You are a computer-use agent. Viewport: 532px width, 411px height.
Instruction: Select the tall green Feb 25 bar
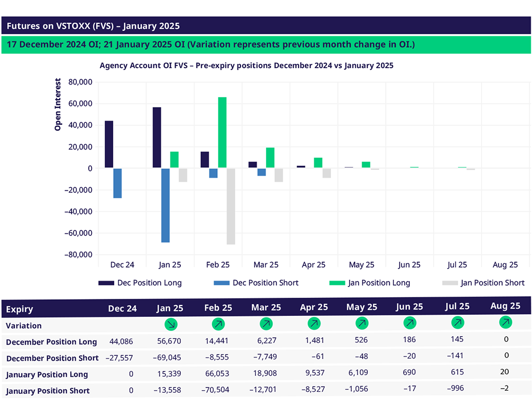222,132
